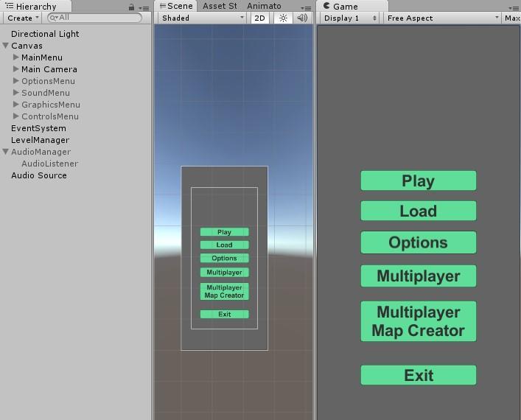
Task: Select AudioListener in the Hierarchy
Action: [x=50, y=164]
